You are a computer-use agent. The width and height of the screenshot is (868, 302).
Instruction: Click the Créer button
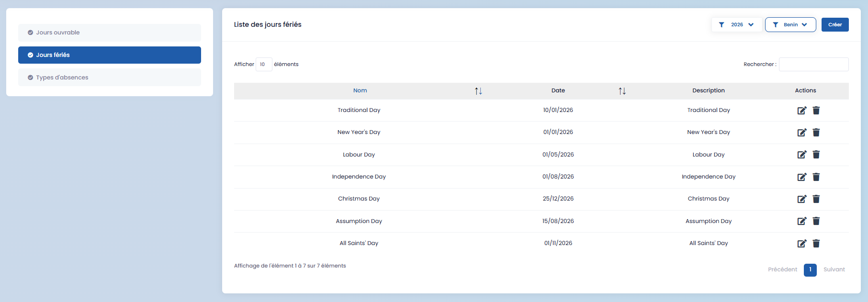[834, 25]
